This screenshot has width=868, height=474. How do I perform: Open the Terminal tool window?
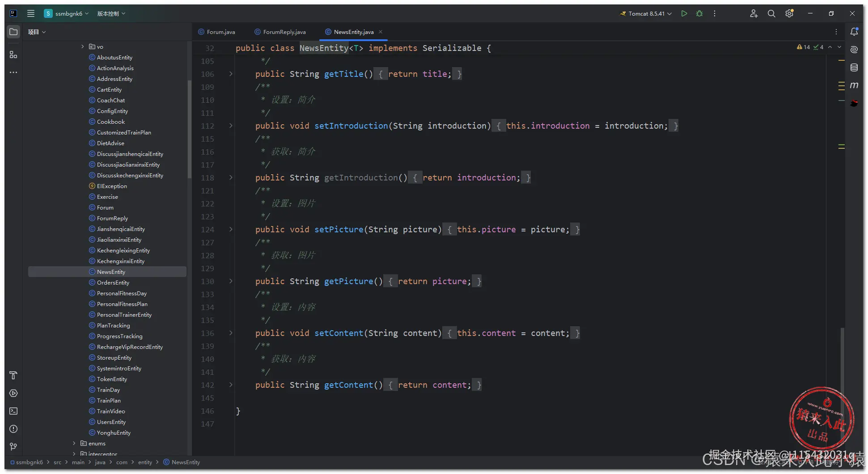click(13, 411)
